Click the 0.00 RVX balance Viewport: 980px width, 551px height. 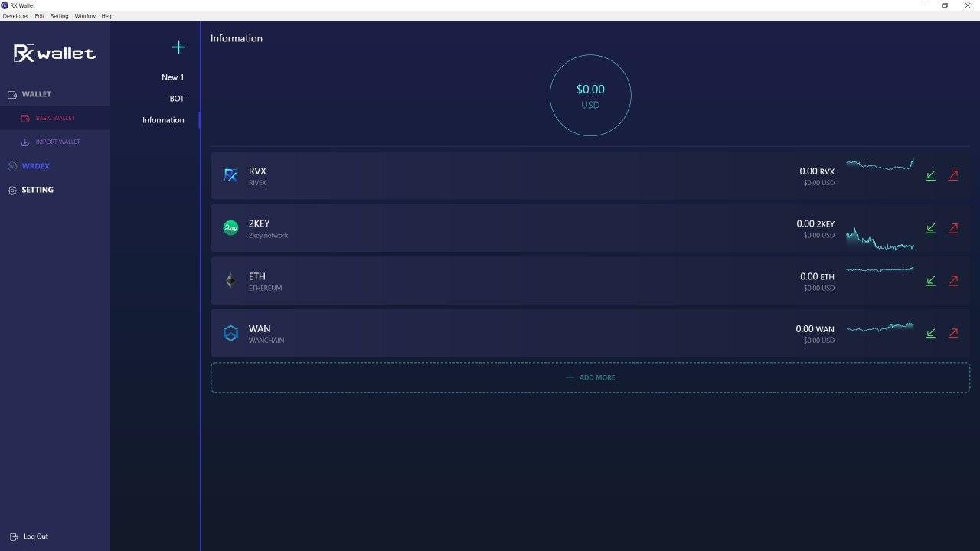point(817,171)
